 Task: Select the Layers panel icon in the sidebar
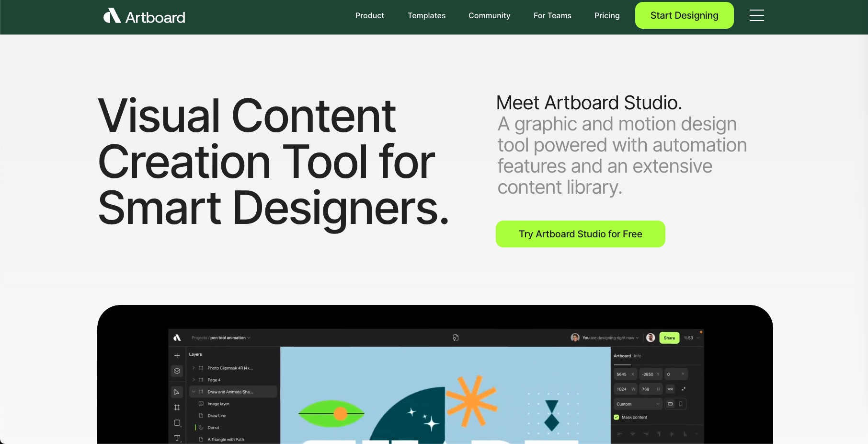pos(177,371)
